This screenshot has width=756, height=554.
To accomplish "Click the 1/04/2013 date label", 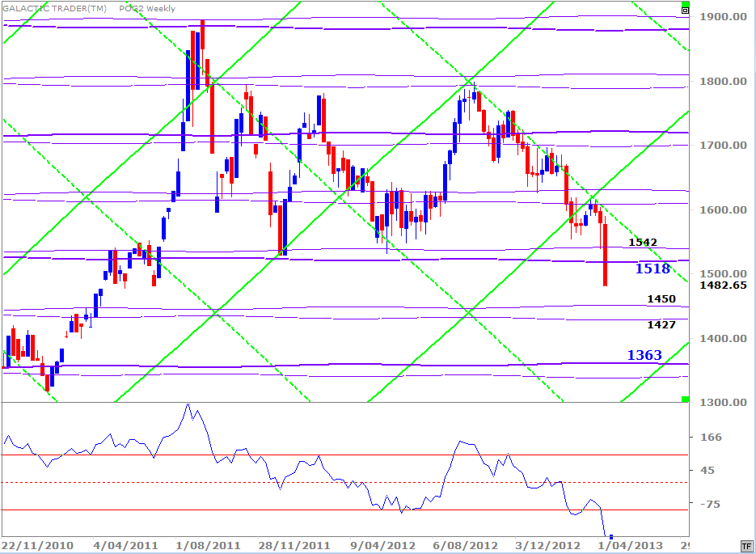I will (x=630, y=546).
